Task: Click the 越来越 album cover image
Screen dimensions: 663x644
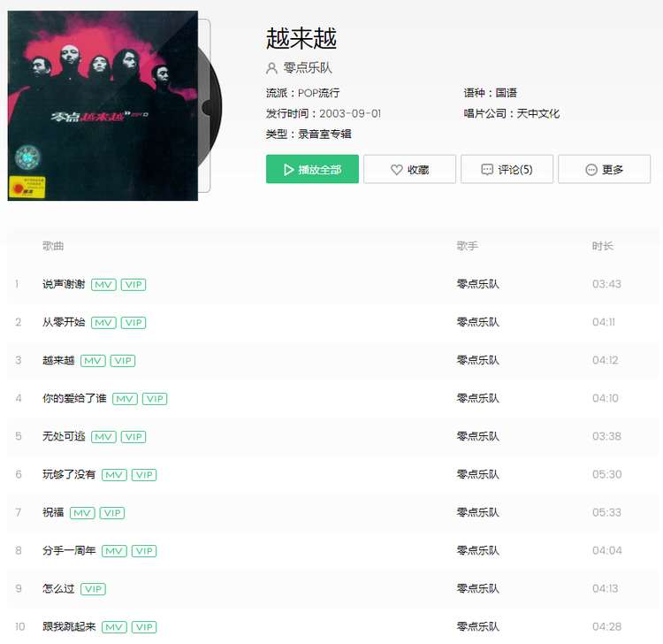Action: coord(103,106)
